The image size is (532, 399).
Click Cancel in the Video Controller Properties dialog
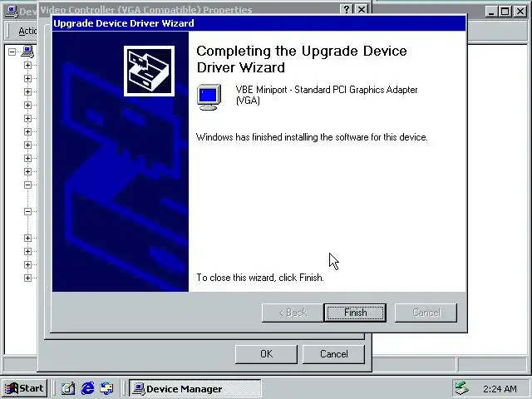[x=333, y=354]
